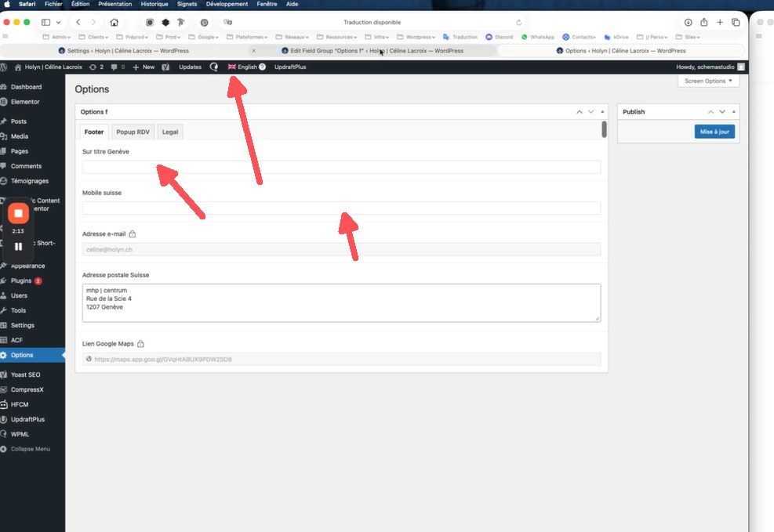Viewport: 774px width, 532px height.
Task: Click New in admin bar
Action: [144, 67]
